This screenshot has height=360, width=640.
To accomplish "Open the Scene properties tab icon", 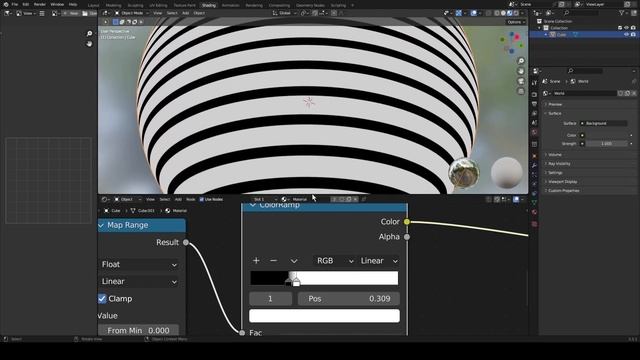I will [534, 123].
